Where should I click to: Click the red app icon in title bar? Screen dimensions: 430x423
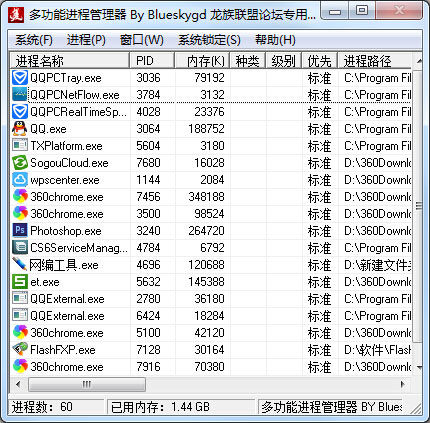tap(16, 14)
